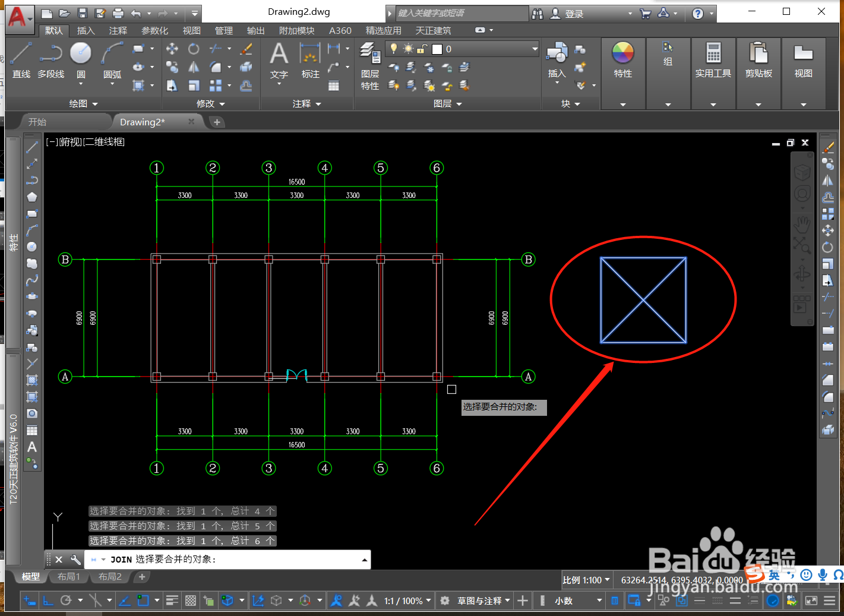Viewport: 844px width, 616px height.
Task: Select the Polyline (多段线) tool
Action: pyautogui.click(x=50, y=60)
